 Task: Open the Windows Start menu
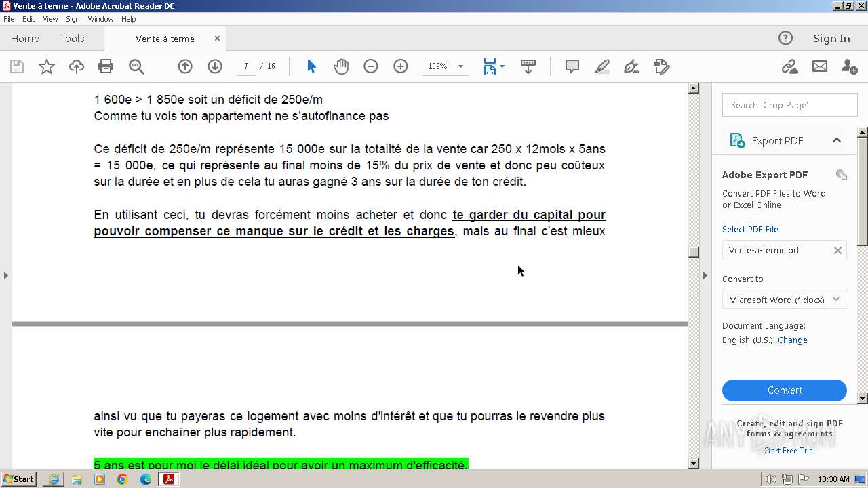[19, 479]
